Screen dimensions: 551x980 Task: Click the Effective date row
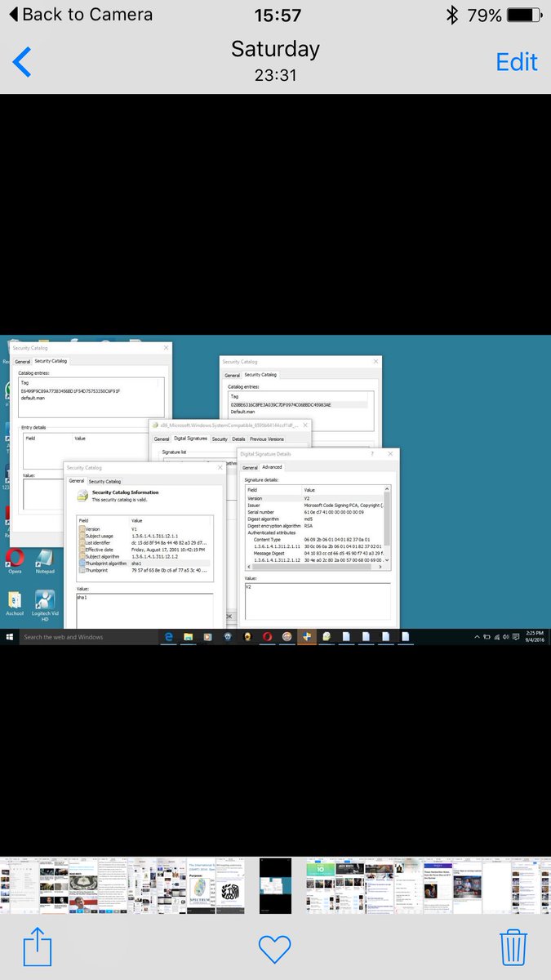click(145, 550)
